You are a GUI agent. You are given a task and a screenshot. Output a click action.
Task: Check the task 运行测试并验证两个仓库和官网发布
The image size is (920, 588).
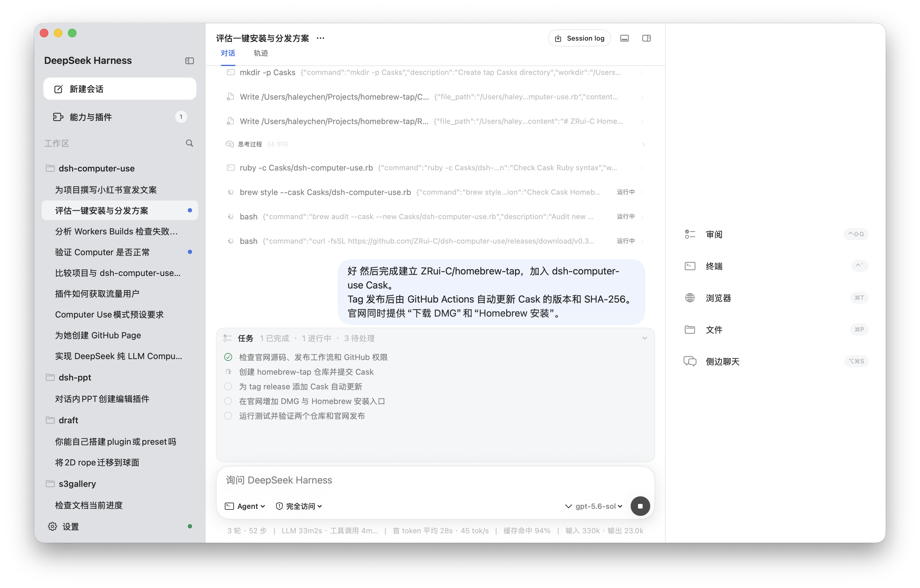click(x=228, y=416)
